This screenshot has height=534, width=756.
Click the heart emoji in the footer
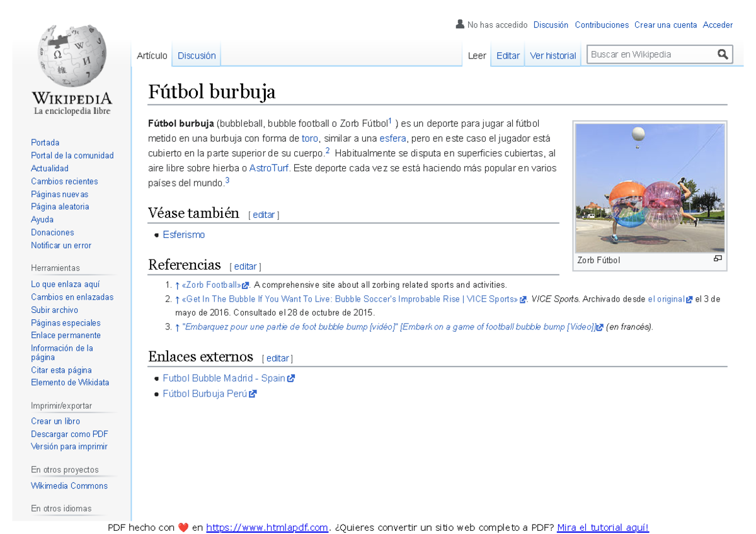[183, 528]
